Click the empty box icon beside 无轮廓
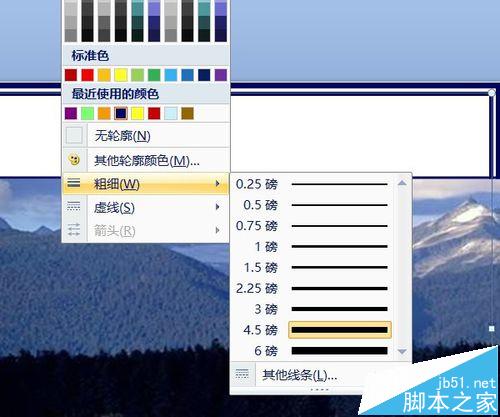The width and height of the screenshot is (500, 417). coord(74,135)
